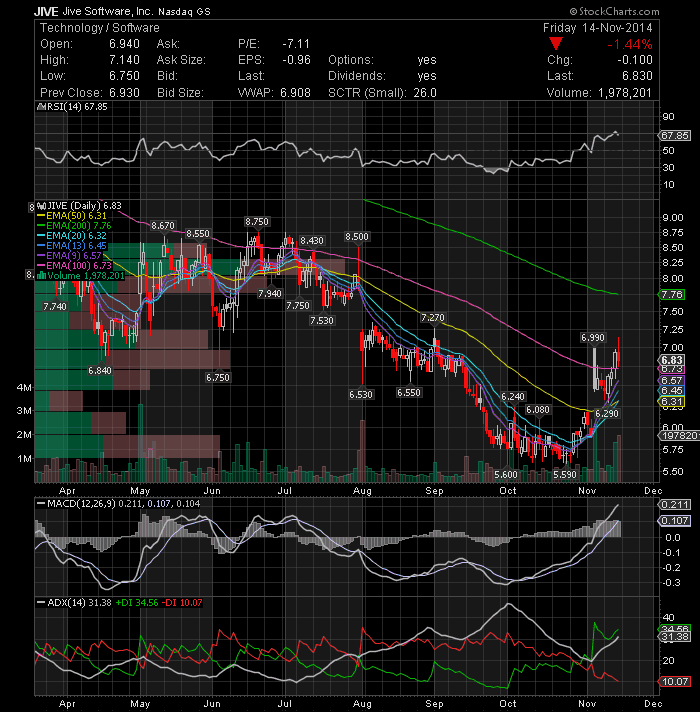
Task: Select the green +DI 34.56 label
Action: click(x=137, y=603)
